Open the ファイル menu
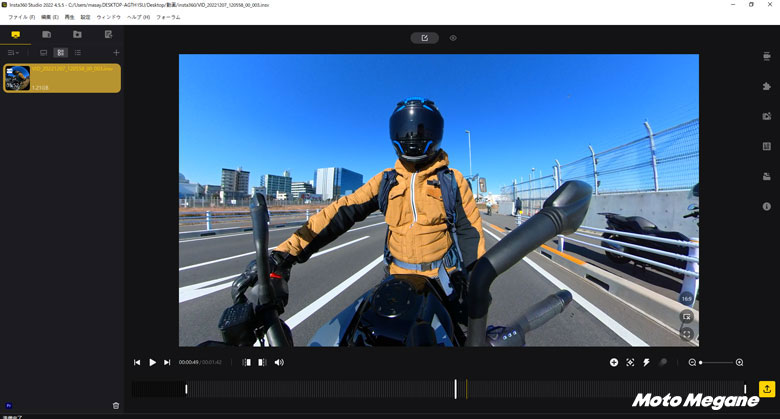Image resolution: width=780 pixels, height=419 pixels. (x=21, y=17)
